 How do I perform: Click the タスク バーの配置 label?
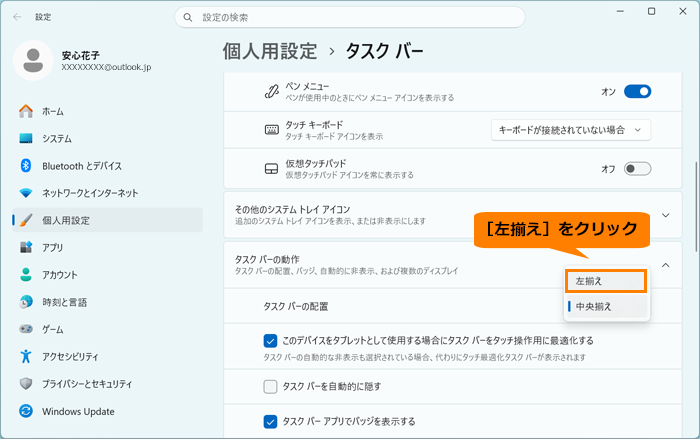coord(296,306)
